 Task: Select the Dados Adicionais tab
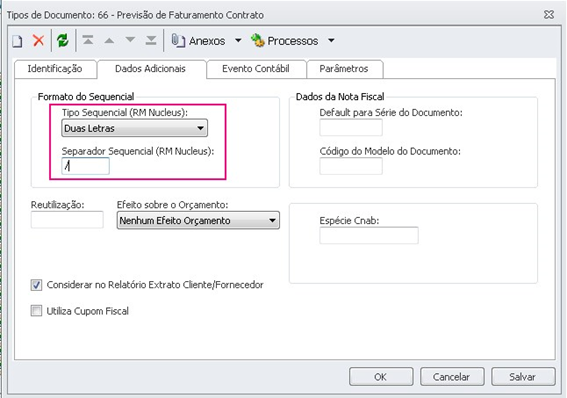pyautogui.click(x=150, y=69)
